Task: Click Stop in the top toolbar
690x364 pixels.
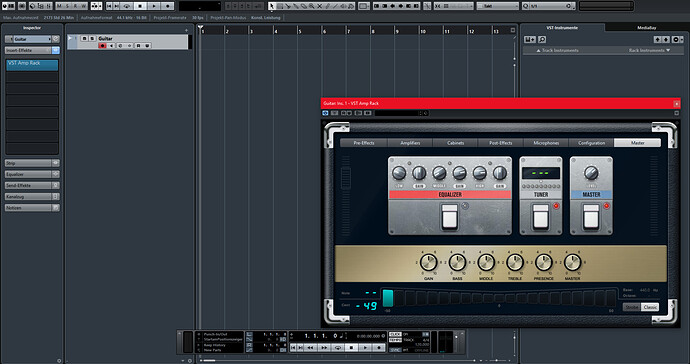Action: (140, 6)
